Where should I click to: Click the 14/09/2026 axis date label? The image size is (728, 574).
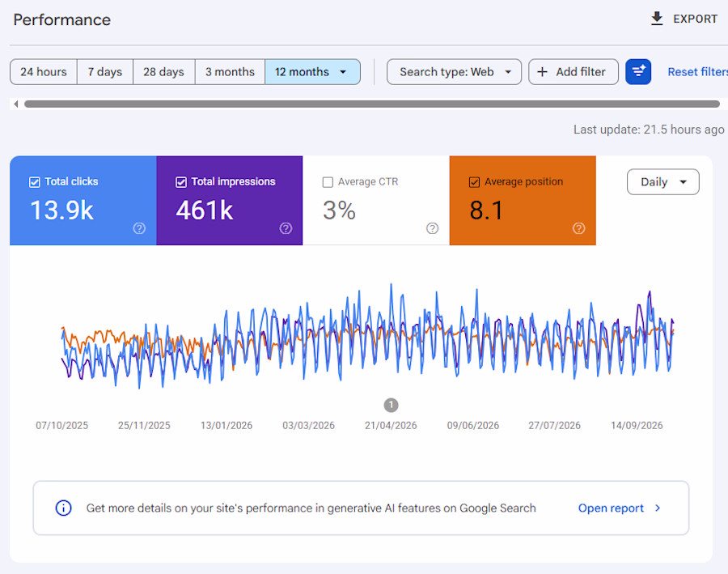[637, 425]
